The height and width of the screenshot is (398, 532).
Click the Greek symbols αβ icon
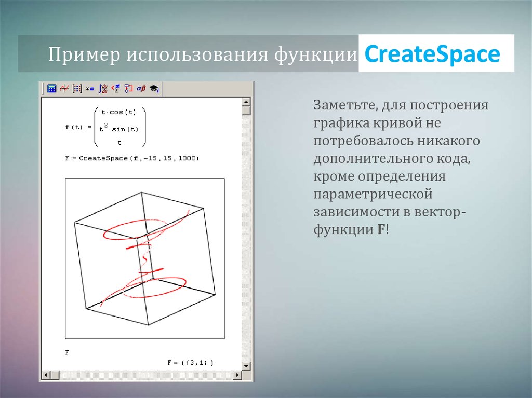pyautogui.click(x=141, y=88)
